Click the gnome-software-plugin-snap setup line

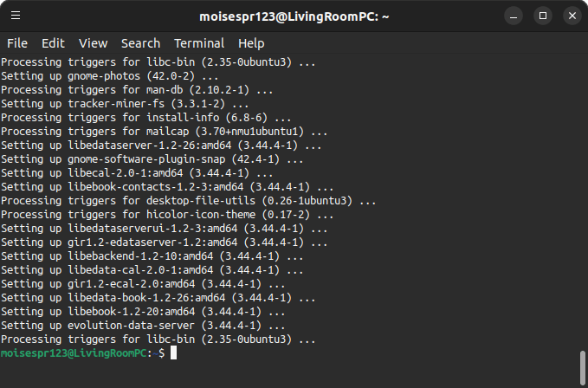[x=152, y=159]
